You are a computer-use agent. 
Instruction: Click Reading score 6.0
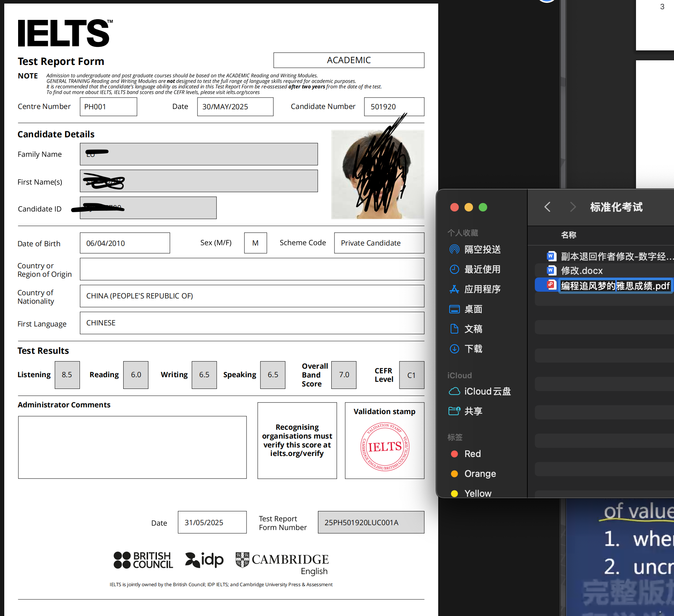(x=136, y=375)
